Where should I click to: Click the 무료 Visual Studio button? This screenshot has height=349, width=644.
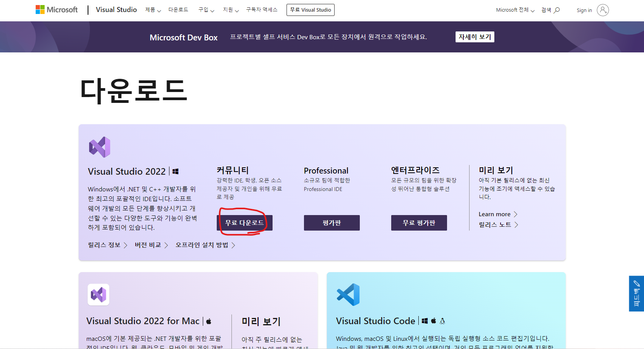[311, 10]
